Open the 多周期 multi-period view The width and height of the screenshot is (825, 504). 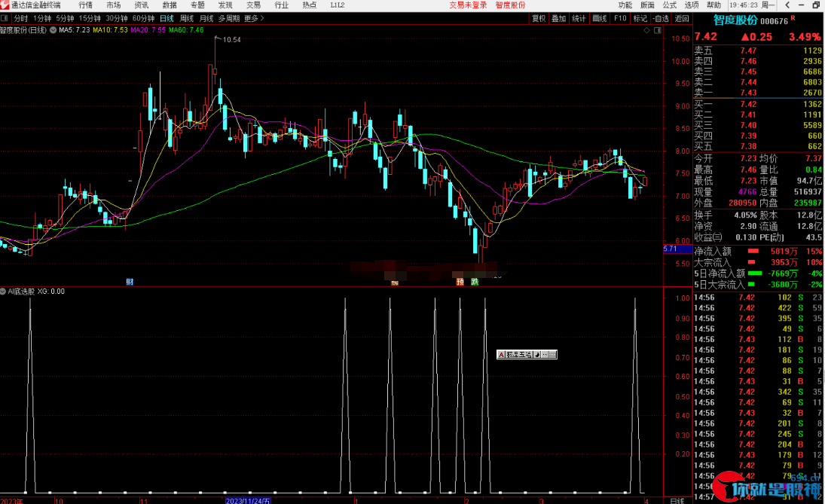tap(229, 18)
